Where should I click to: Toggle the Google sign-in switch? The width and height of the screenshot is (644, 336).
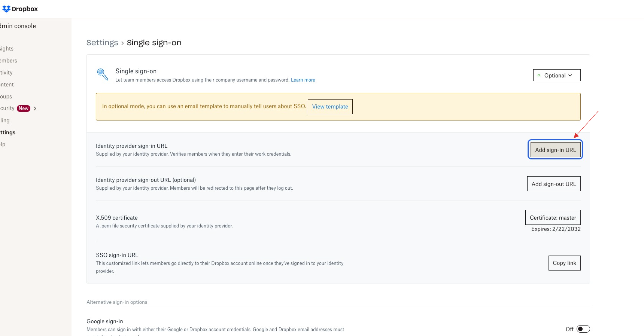pyautogui.click(x=583, y=329)
